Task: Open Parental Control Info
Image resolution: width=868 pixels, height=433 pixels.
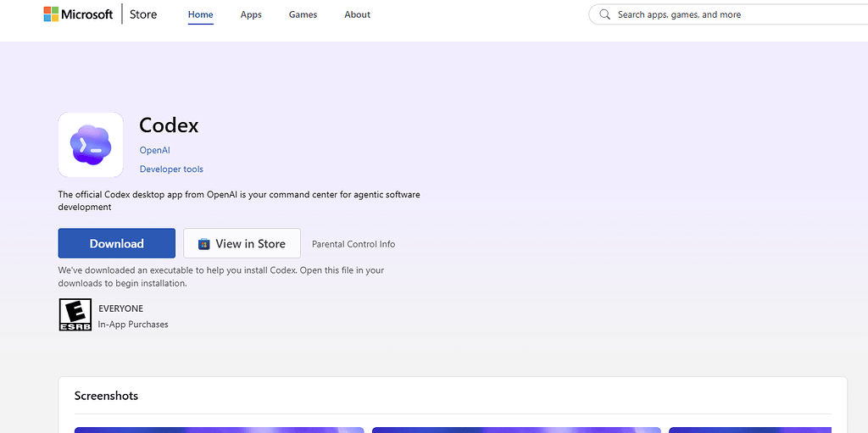Action: tap(353, 244)
